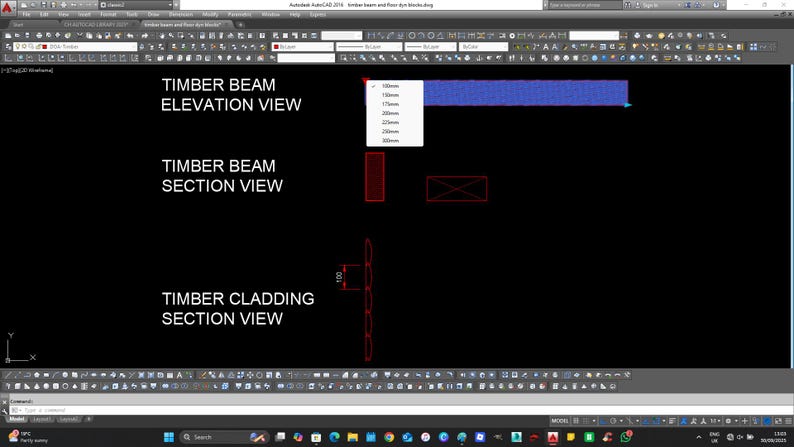Open the ByColor plot style dropdown

coord(483,47)
